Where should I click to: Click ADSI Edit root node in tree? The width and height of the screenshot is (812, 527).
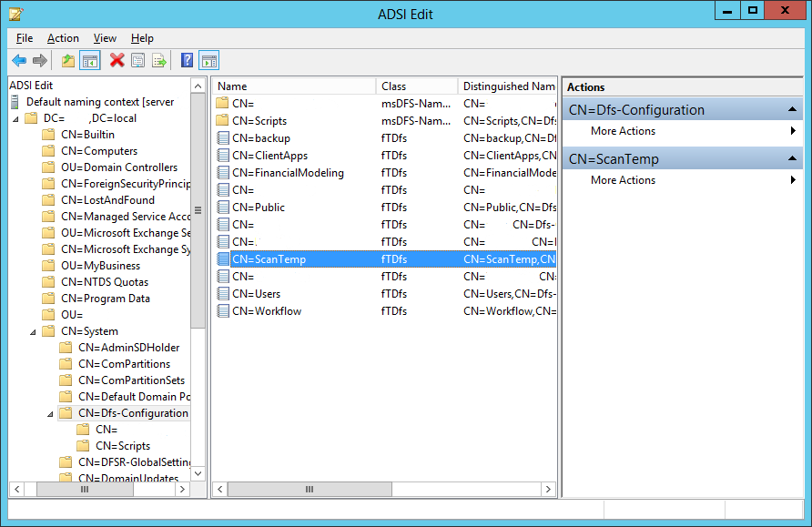[x=31, y=86]
